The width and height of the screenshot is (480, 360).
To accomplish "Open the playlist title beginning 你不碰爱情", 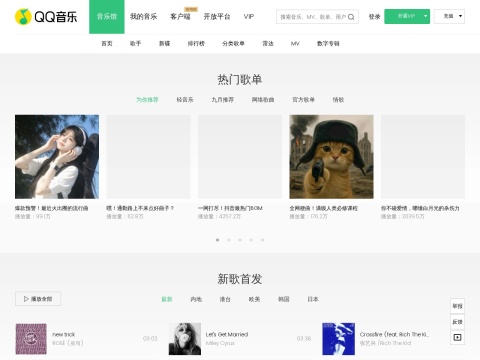I will pos(420,208).
